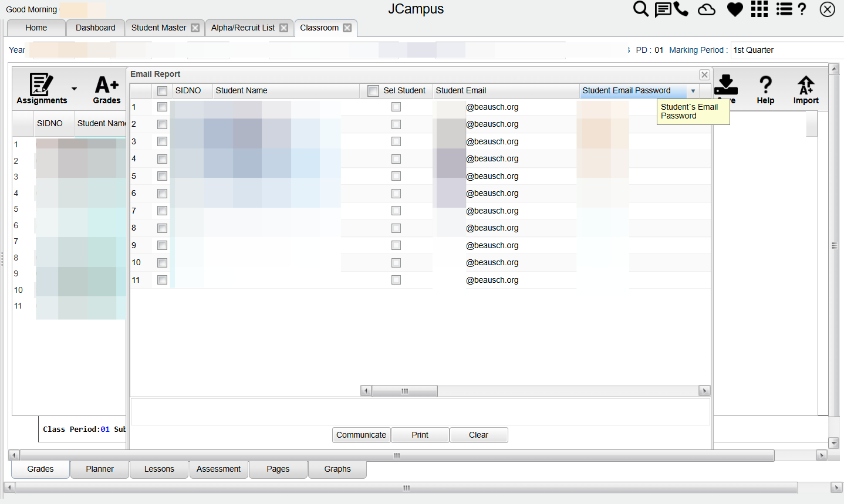Click the Import toolbar icon
The height and width of the screenshot is (504, 844).
[x=806, y=90]
